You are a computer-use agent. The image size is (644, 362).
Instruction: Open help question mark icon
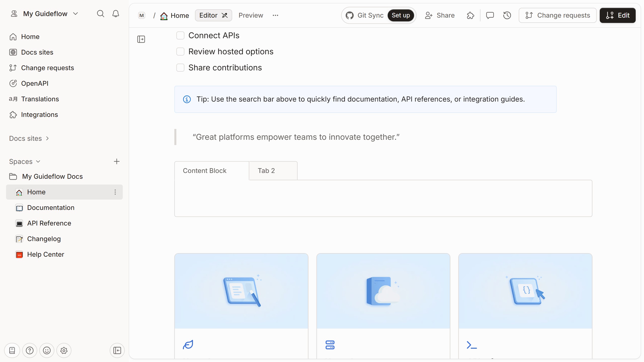click(x=30, y=350)
